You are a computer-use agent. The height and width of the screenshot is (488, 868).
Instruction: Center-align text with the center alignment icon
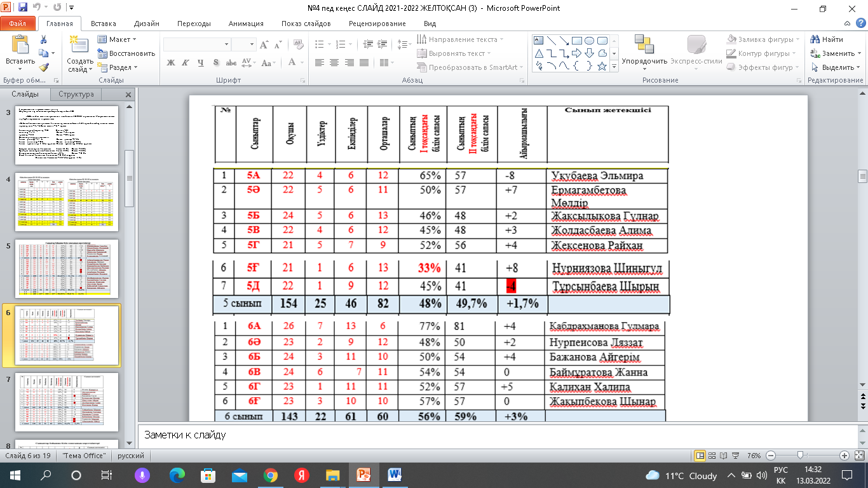[x=333, y=62]
